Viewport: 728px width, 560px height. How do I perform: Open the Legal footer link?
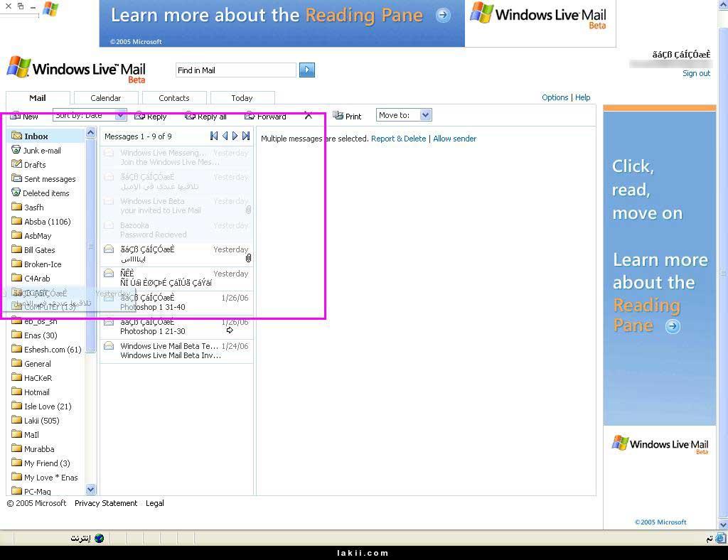(154, 503)
